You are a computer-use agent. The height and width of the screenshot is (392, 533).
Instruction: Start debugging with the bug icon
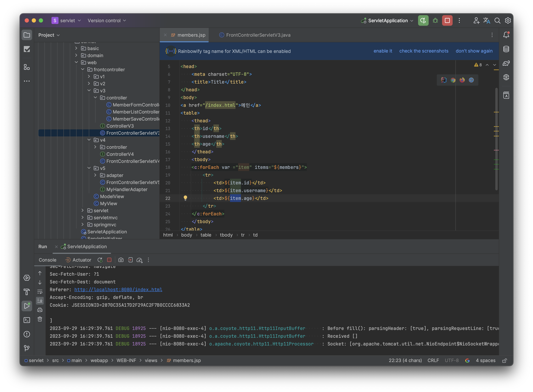pyautogui.click(x=435, y=21)
